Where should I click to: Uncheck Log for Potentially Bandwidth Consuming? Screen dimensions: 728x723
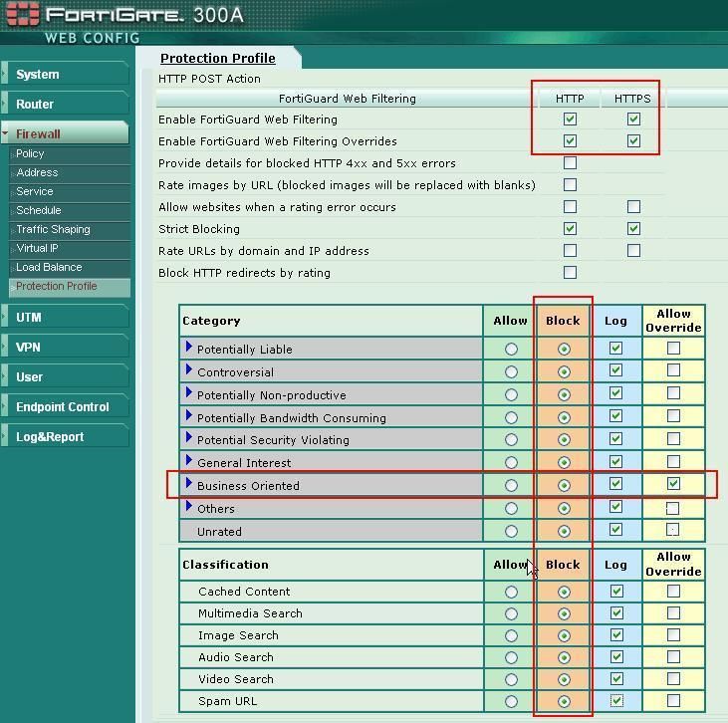615,415
